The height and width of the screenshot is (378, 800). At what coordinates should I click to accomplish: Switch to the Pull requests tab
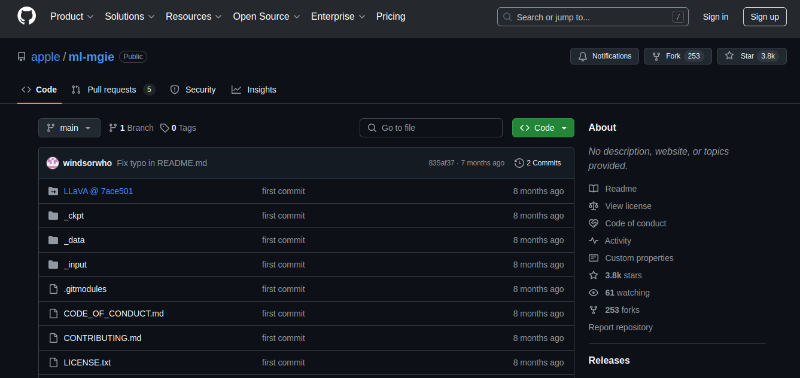[112, 90]
